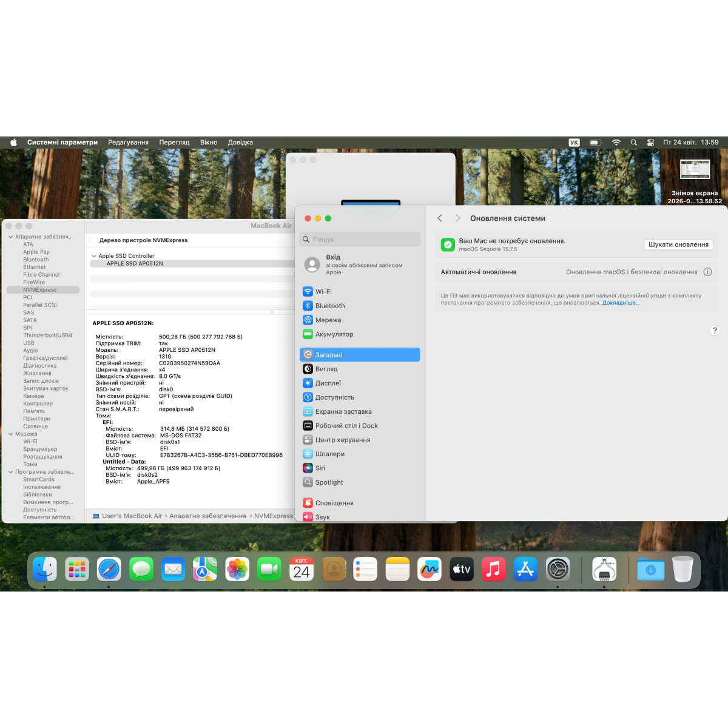Image resolution: width=728 pixels, height=728 pixels.
Task: Open Mail from the Dock
Action: click(x=173, y=569)
